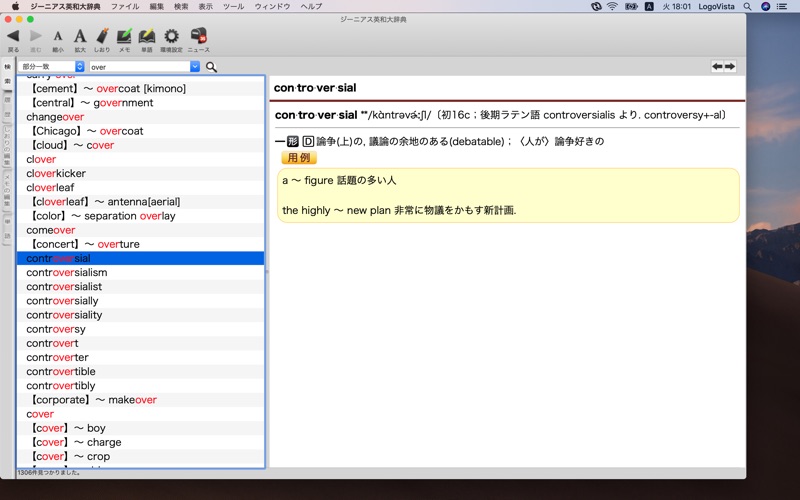Open the ファイル menu
The height and width of the screenshot is (500, 800).
(125, 6)
